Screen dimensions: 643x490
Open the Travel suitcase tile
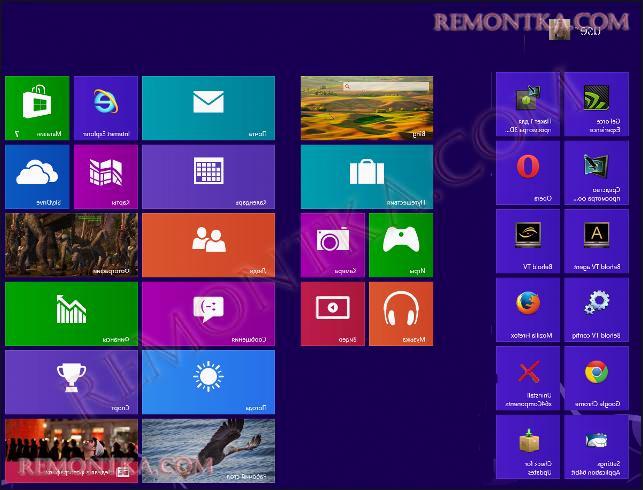click(367, 177)
